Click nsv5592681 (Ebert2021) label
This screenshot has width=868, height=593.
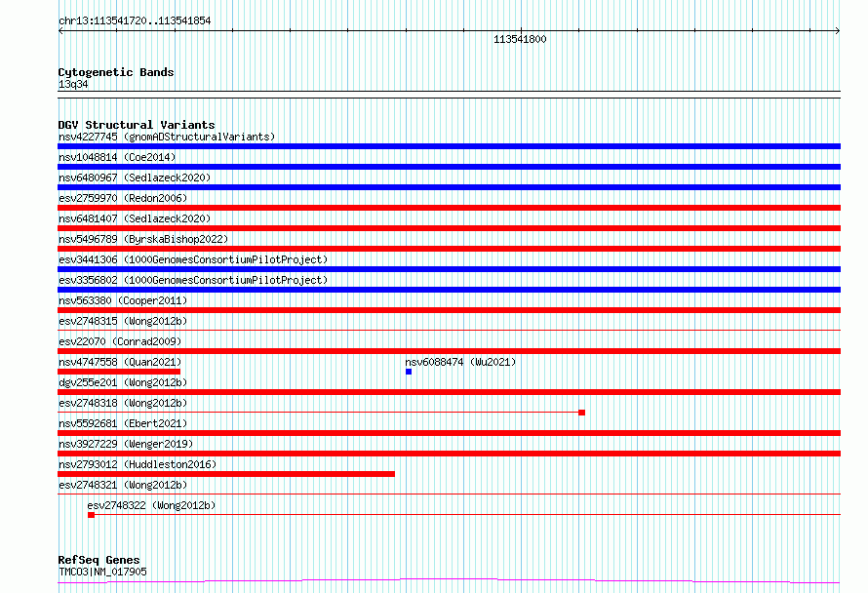tap(123, 423)
